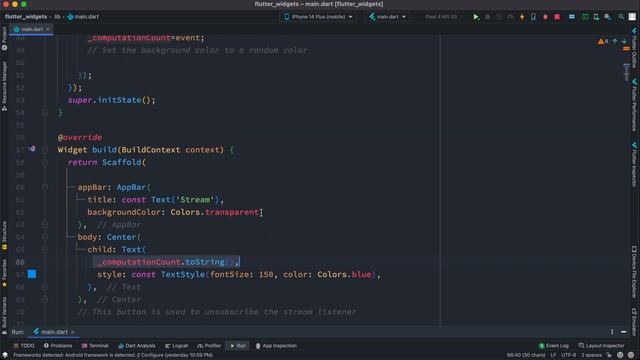Go to previous highlighted error arrow
640x360 pixels.
pos(615,41)
